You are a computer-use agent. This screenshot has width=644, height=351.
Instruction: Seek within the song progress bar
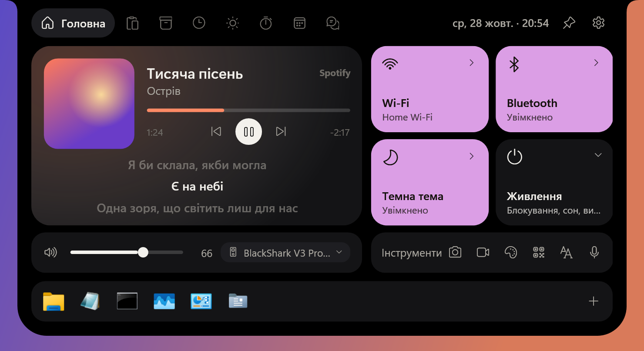[248, 110]
